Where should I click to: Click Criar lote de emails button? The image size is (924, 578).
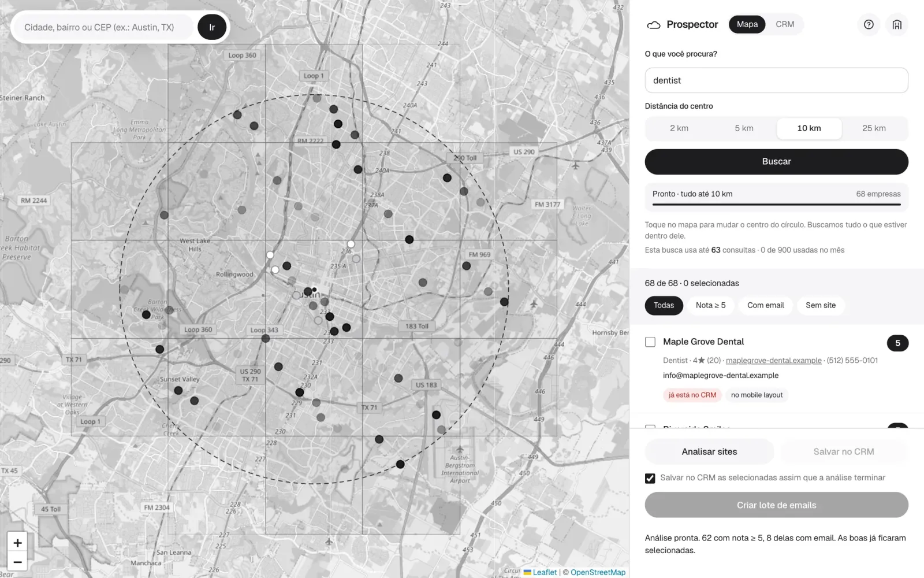click(777, 505)
